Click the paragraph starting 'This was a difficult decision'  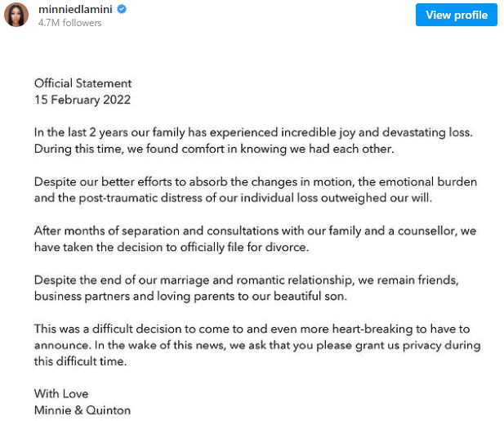[257, 345]
